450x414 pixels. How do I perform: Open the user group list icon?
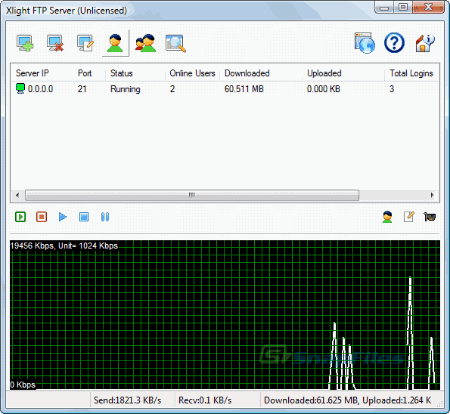pyautogui.click(x=145, y=43)
